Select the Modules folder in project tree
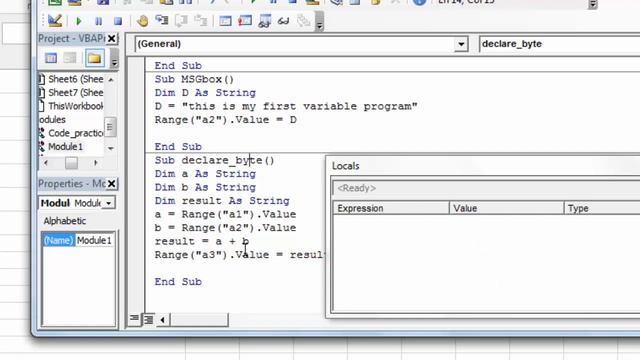 (52, 120)
